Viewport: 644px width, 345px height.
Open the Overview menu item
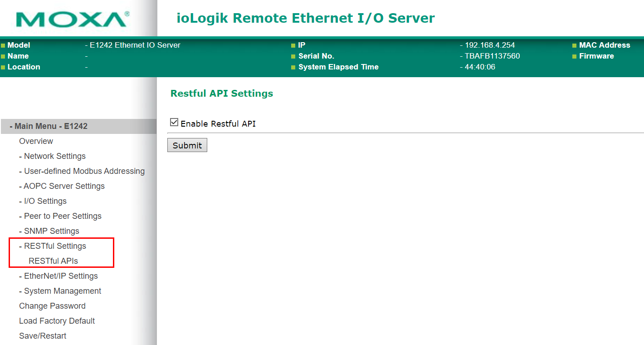pos(36,141)
